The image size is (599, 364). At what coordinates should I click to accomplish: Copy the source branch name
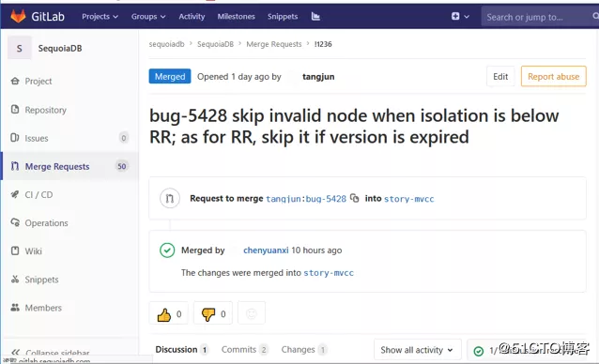355,198
